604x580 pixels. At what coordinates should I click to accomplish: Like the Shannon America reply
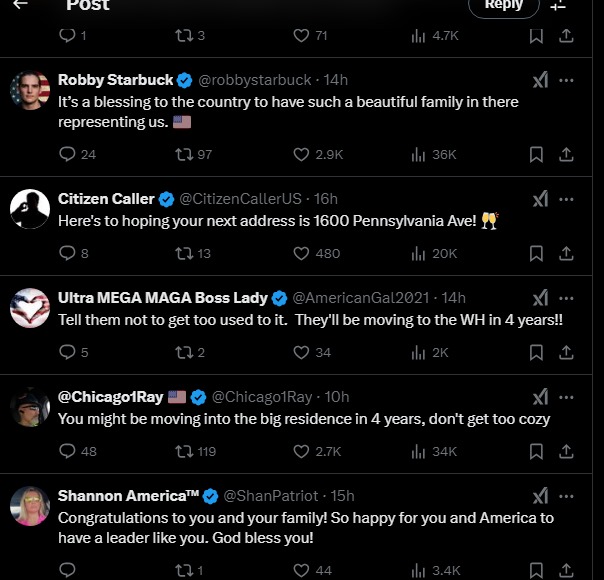tap(302, 570)
